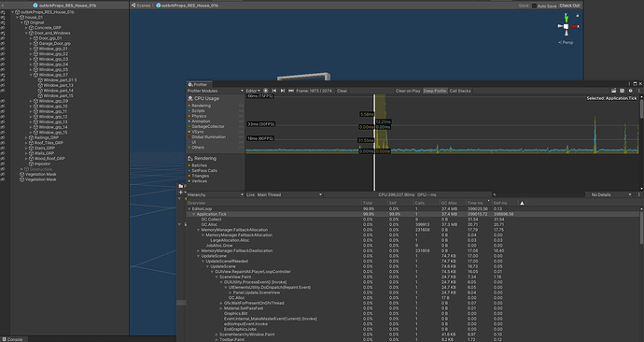644x342 pixels.
Task: Click the Profiler details search field
Action: click(538, 195)
